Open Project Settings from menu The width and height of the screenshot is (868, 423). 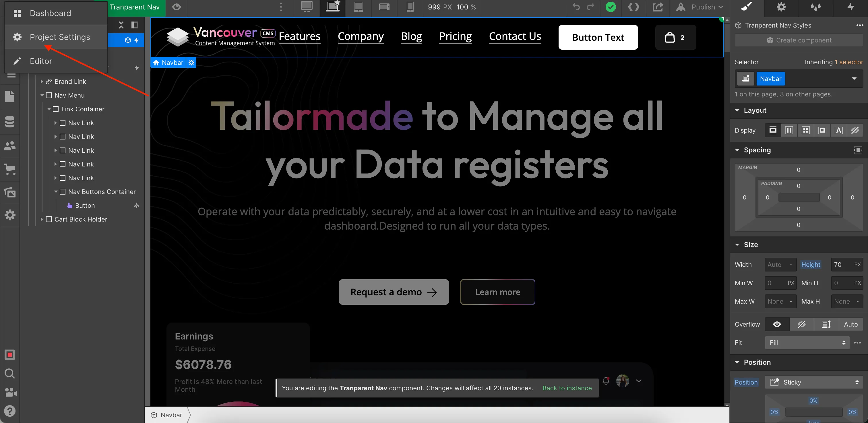[x=60, y=37]
